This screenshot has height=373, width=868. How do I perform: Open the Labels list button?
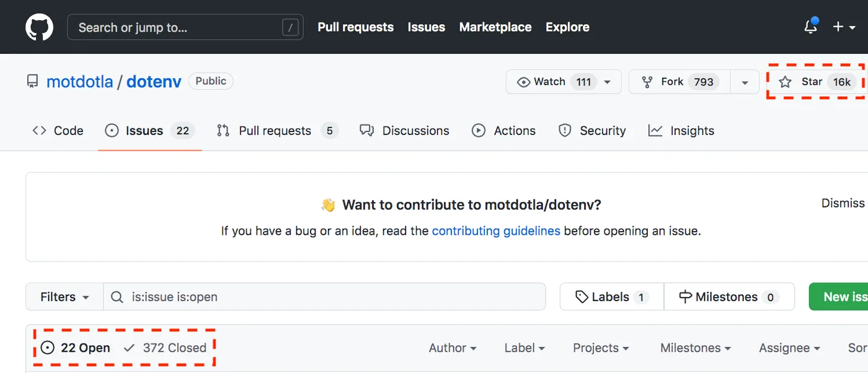pyautogui.click(x=612, y=297)
